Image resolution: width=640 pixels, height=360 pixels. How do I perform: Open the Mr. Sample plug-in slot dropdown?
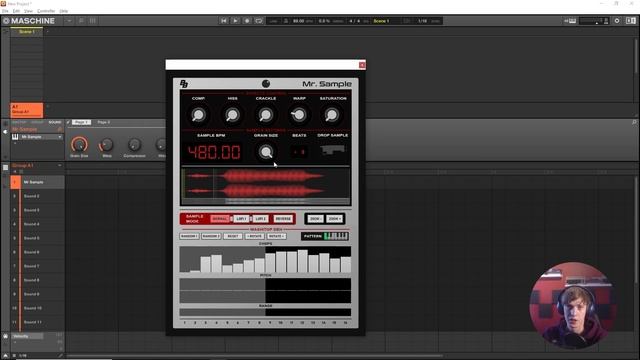(60, 137)
